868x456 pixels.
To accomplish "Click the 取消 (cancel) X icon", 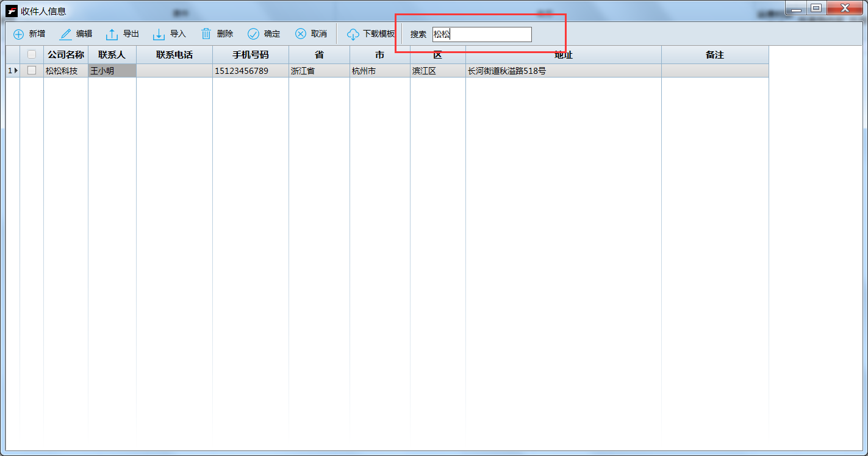I will click(300, 34).
